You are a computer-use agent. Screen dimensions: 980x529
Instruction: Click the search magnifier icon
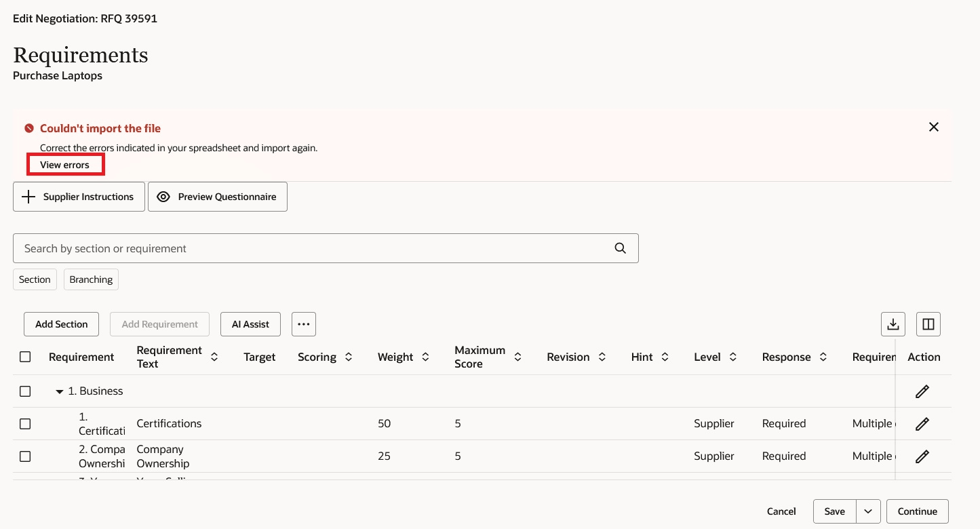click(620, 248)
